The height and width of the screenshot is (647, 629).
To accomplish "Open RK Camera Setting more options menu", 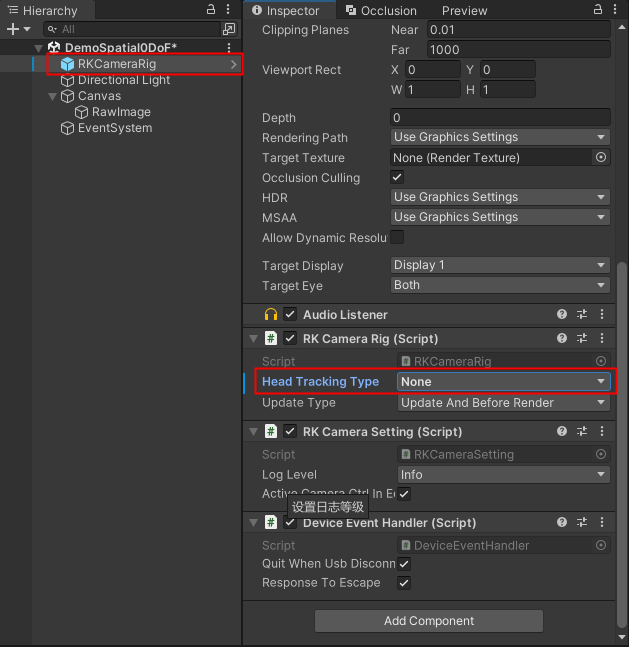I will click(x=602, y=431).
